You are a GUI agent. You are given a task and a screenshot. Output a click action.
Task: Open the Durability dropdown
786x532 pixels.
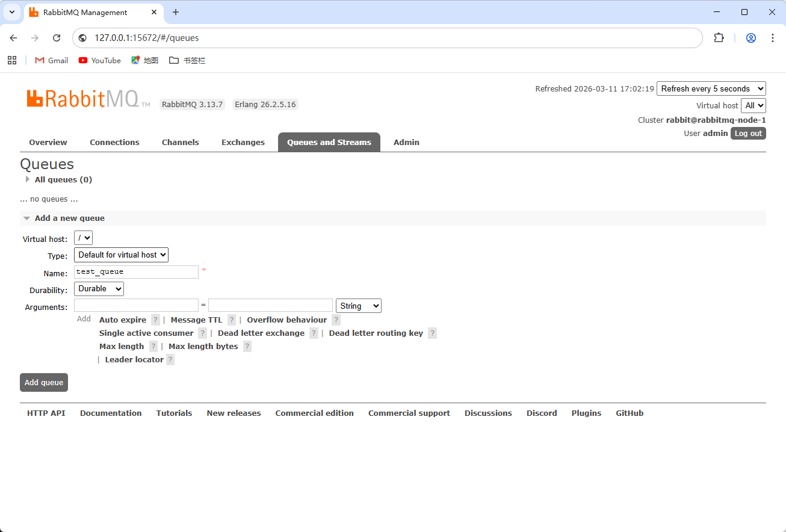click(99, 289)
